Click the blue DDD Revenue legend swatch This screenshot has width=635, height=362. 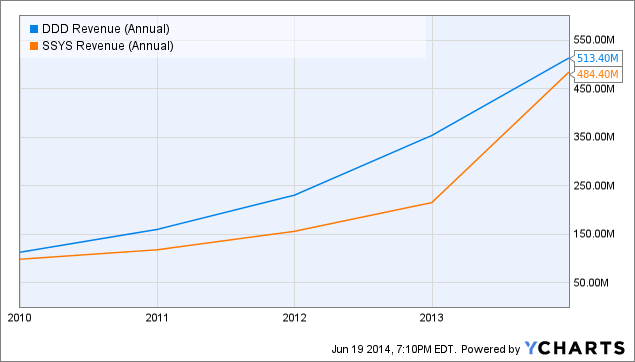34,29
